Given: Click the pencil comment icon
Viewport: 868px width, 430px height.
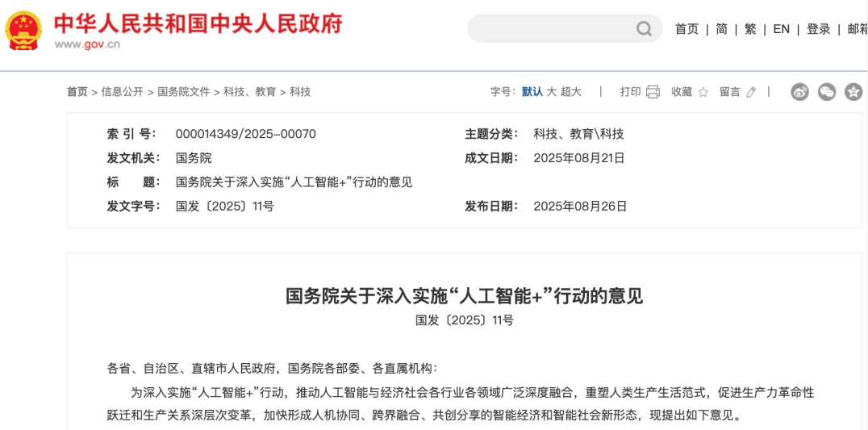Looking at the screenshot, I should [751, 92].
